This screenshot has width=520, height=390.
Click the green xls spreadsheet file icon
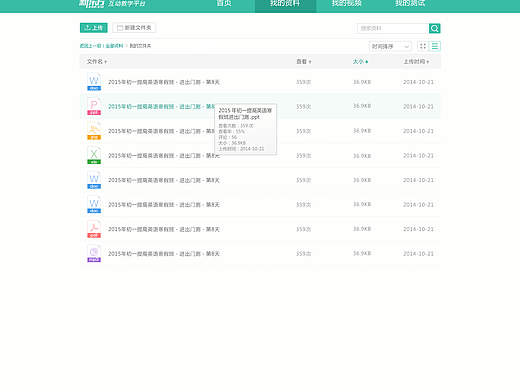click(94, 155)
